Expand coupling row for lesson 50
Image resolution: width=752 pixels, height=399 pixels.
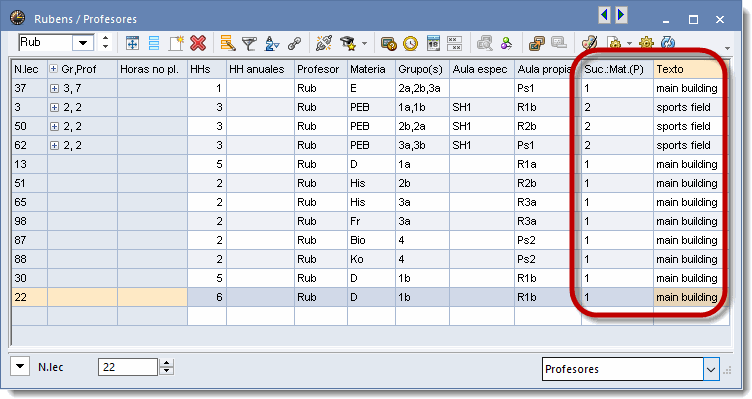tap(54, 127)
